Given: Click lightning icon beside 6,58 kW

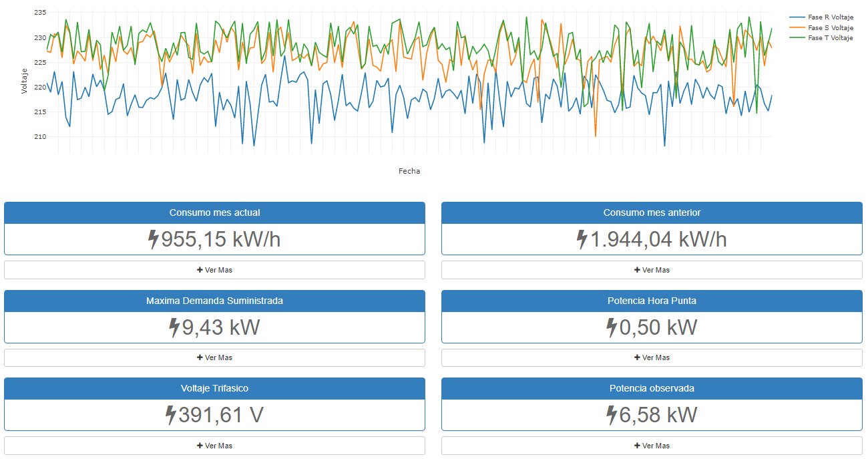Looking at the screenshot, I should tap(612, 415).
